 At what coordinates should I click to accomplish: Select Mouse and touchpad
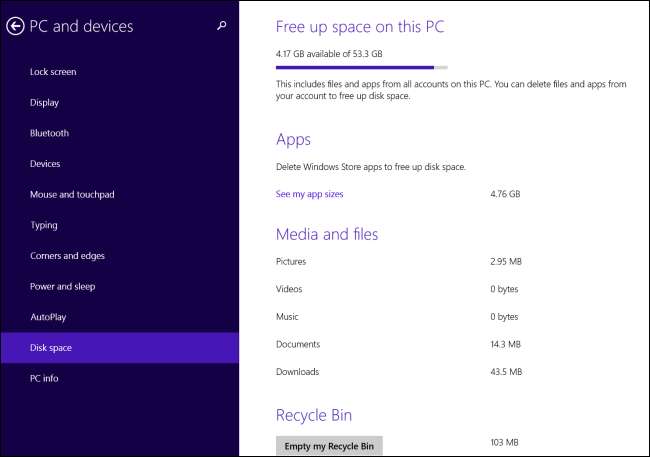72,194
